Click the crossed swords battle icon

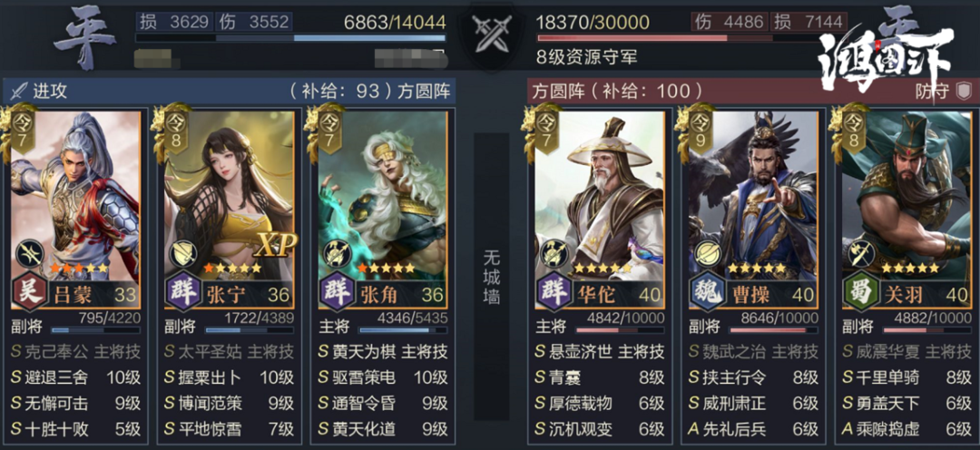491,32
